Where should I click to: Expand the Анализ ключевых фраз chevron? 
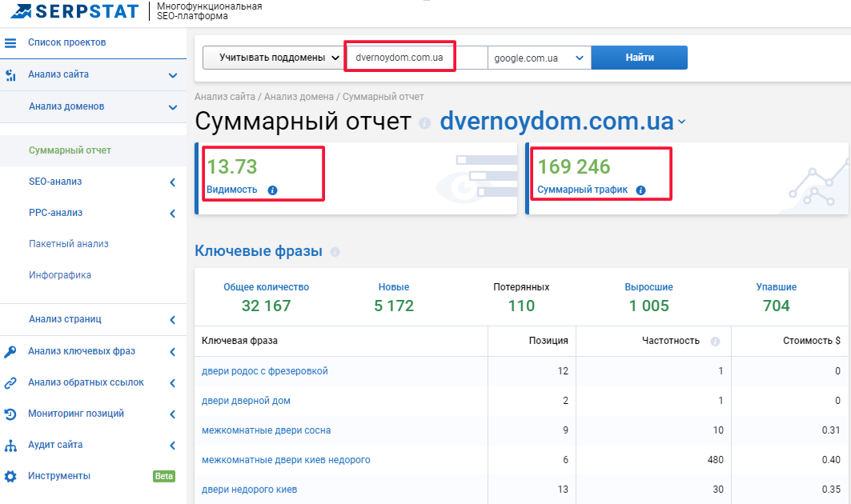(173, 352)
